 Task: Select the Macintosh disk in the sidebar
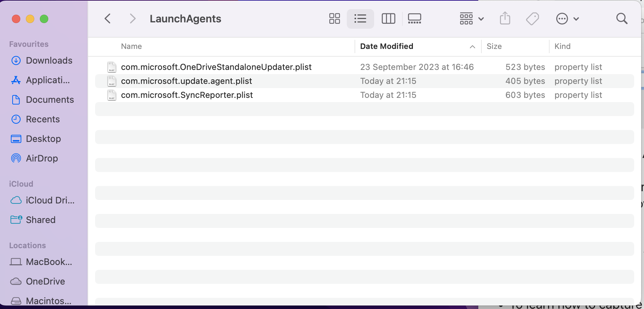pos(41,301)
